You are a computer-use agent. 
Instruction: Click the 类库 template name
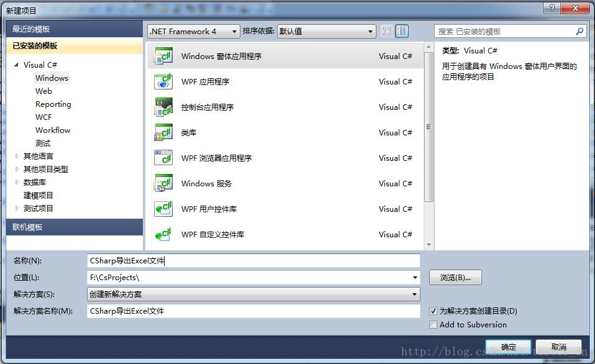click(189, 132)
